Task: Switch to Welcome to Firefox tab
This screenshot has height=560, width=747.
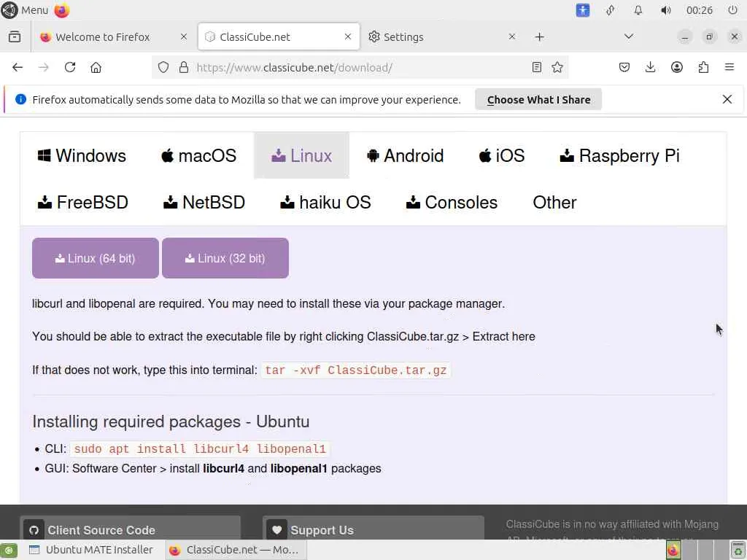Action: [113, 36]
